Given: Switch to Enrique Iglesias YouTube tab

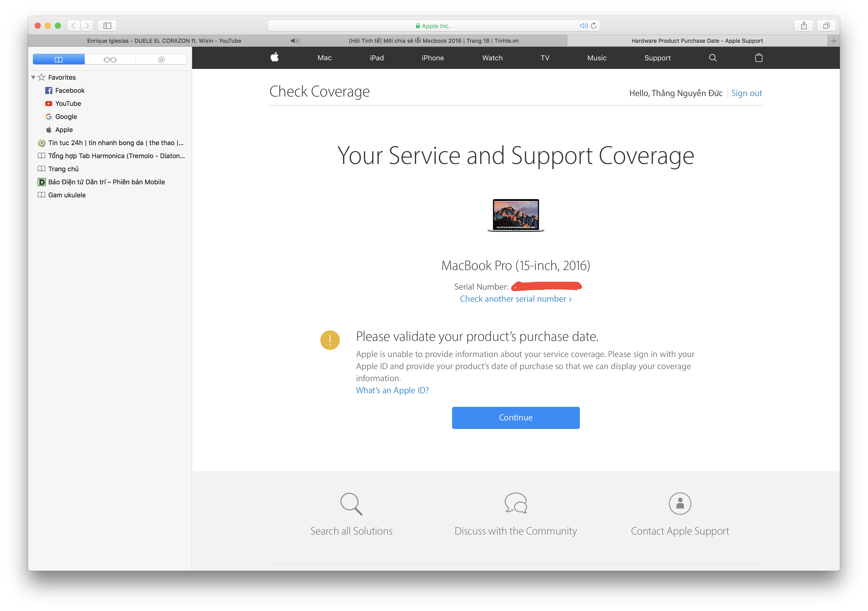Looking at the screenshot, I should pos(164,41).
